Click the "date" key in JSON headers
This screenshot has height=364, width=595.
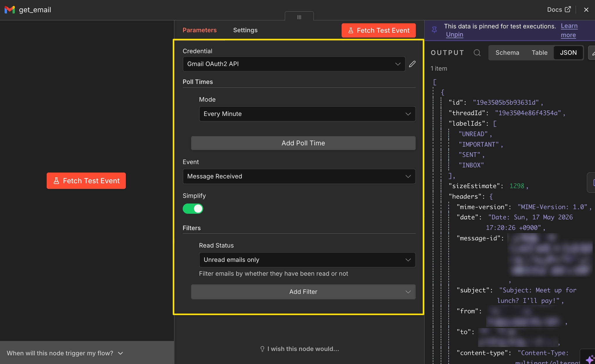467,217
